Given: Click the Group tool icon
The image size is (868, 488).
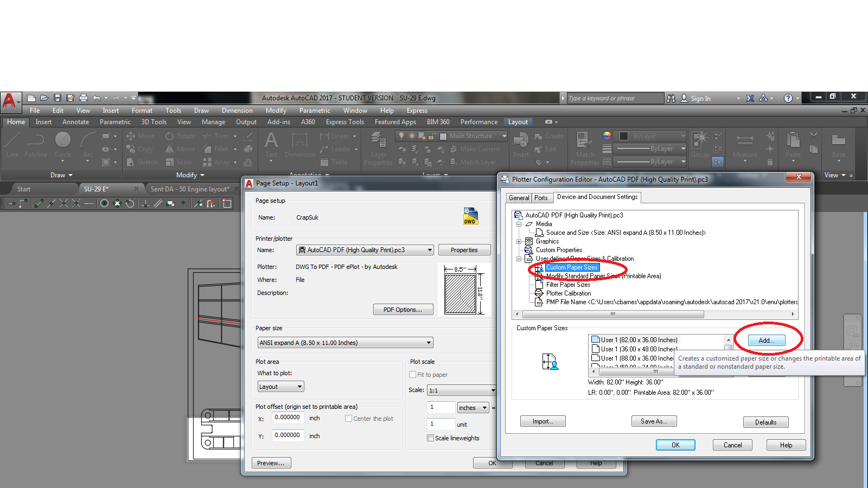Looking at the screenshot, I should tap(700, 145).
